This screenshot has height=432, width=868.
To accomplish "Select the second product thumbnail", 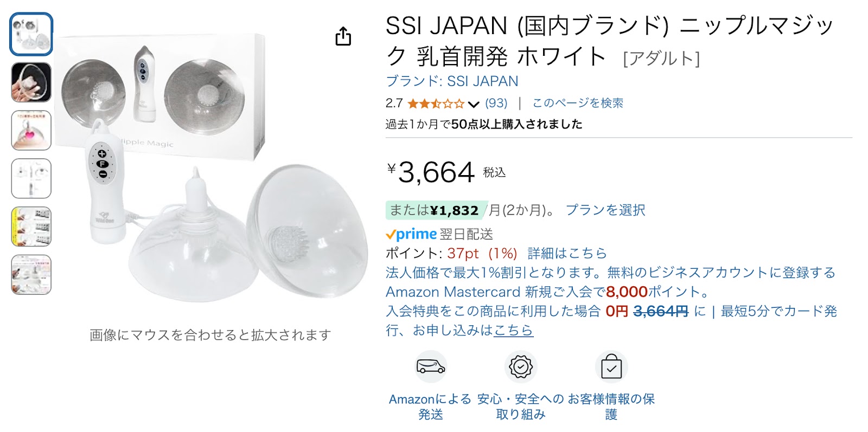I will (31, 82).
